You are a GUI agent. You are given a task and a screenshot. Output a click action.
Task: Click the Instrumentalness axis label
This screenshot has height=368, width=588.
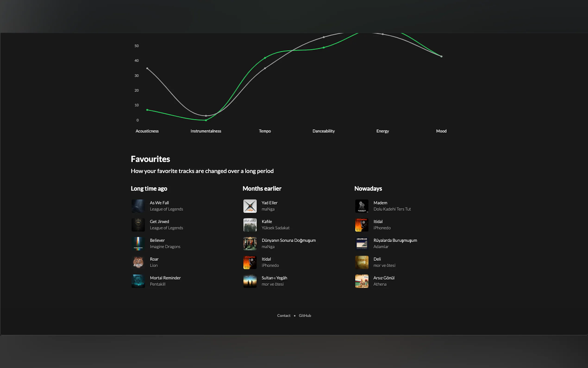pyautogui.click(x=206, y=131)
